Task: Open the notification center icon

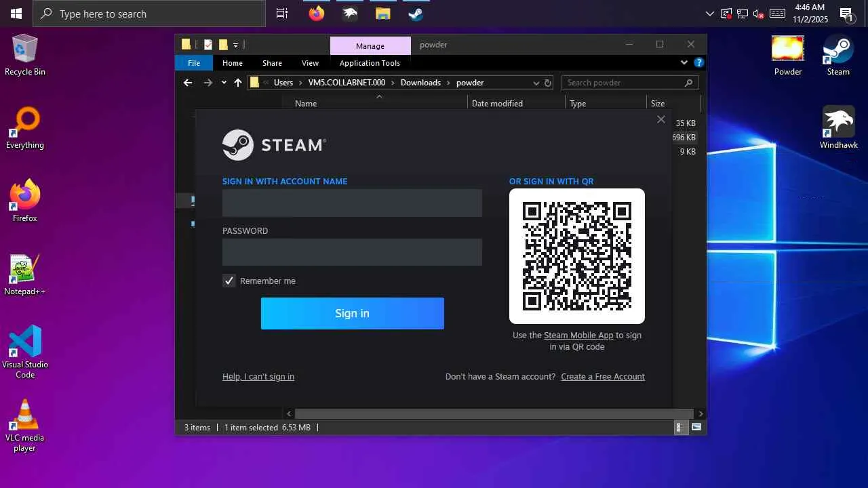Action: 846,14
